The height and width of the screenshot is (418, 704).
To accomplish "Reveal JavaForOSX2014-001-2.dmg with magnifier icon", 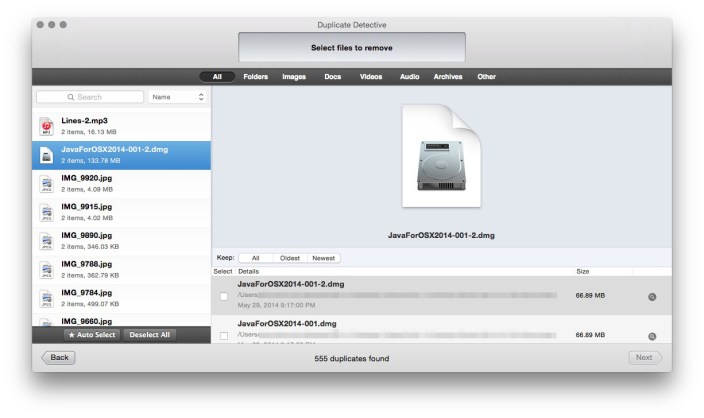I will tap(652, 297).
